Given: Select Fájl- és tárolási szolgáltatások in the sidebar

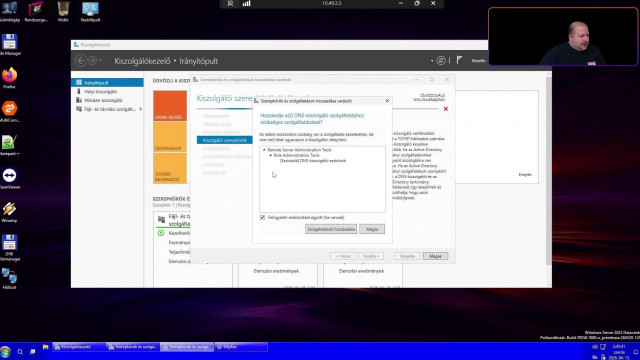Looking at the screenshot, I should click(107, 109).
